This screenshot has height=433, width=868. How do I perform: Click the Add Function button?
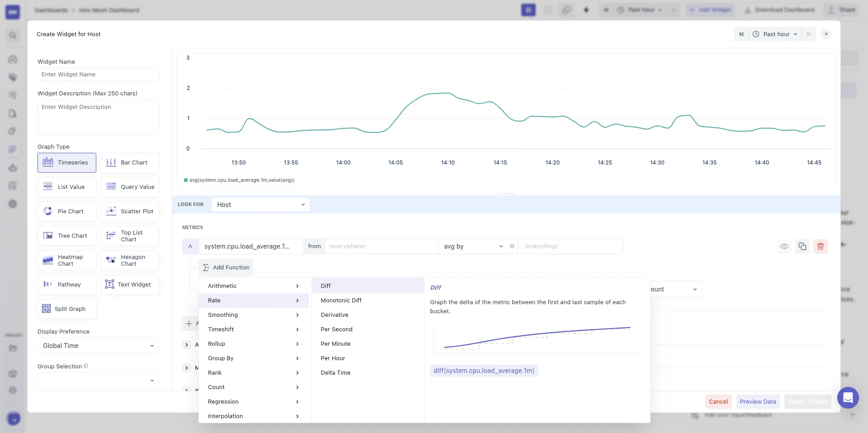(x=226, y=268)
